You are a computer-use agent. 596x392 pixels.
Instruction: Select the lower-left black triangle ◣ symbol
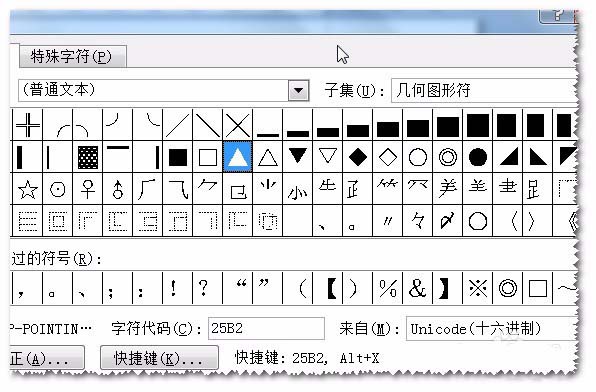pyautogui.click(x=538, y=157)
